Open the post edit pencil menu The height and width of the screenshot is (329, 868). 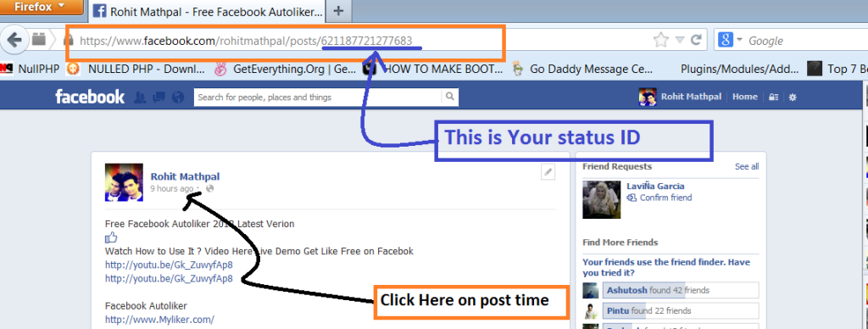[x=548, y=172]
